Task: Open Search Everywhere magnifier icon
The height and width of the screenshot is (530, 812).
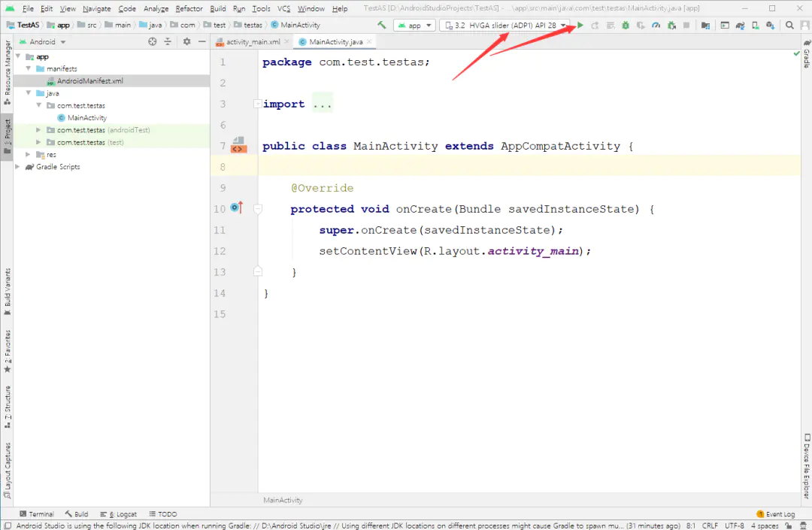Action: [x=789, y=25]
